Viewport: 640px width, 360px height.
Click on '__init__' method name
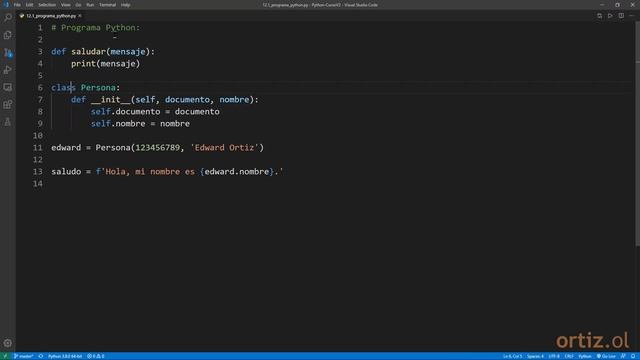point(111,100)
